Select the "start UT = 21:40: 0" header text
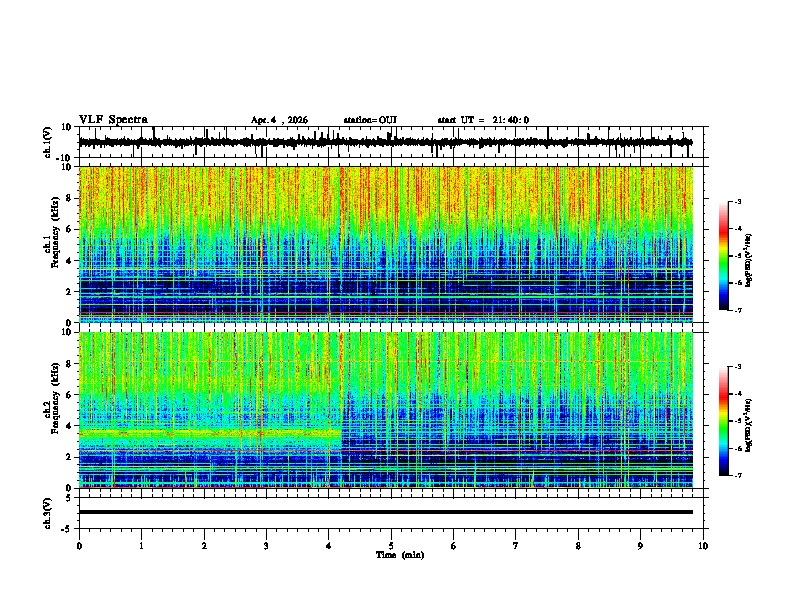Viewport: 792px width, 612px height. pos(483,120)
